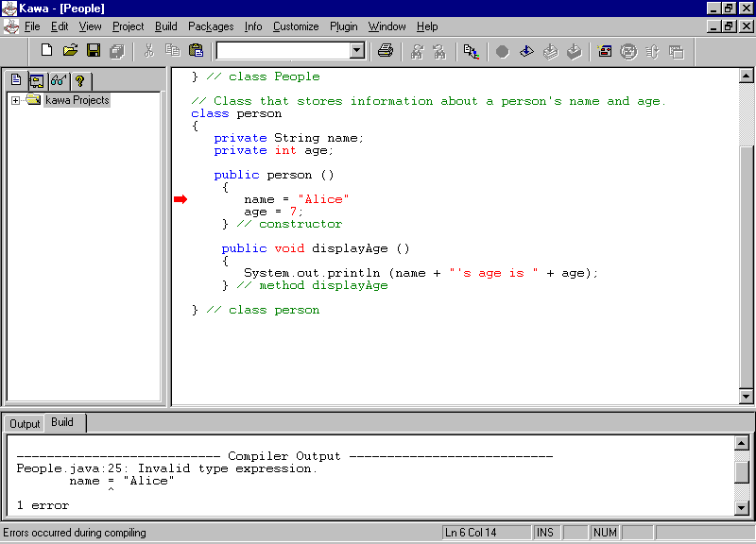Viewport: 756px width, 544px height.
Task: Open the toolbar combo box dropdown arrow
Action: [357, 51]
